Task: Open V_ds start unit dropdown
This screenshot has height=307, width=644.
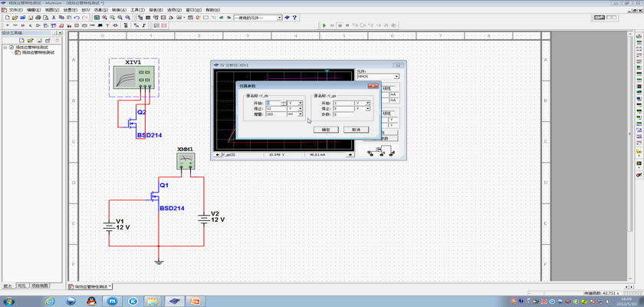Action: [301, 103]
